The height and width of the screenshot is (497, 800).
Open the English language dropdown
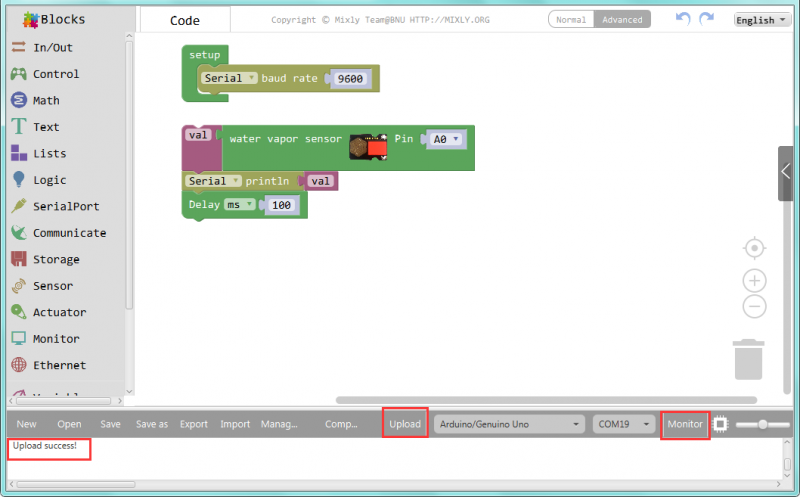(762, 20)
